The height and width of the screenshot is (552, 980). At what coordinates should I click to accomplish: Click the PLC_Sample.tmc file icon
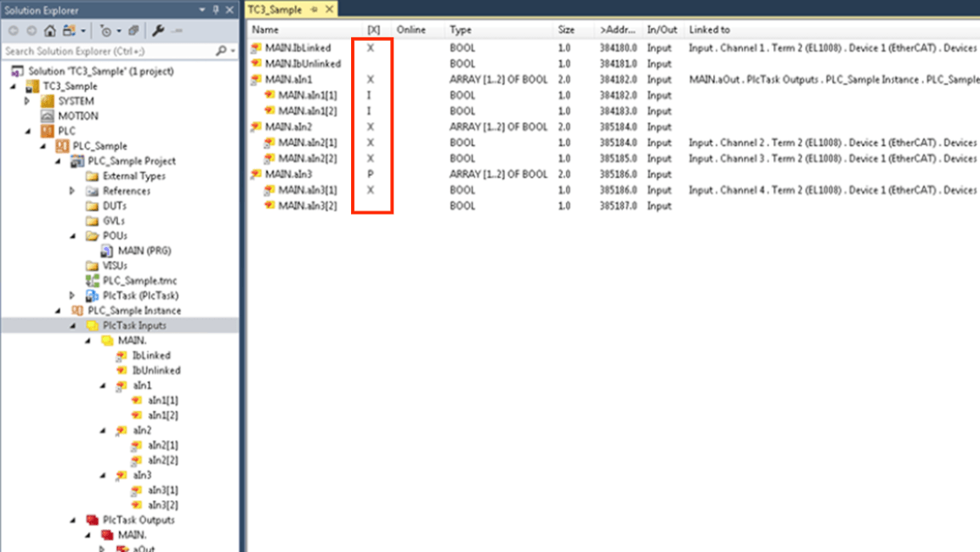92,280
